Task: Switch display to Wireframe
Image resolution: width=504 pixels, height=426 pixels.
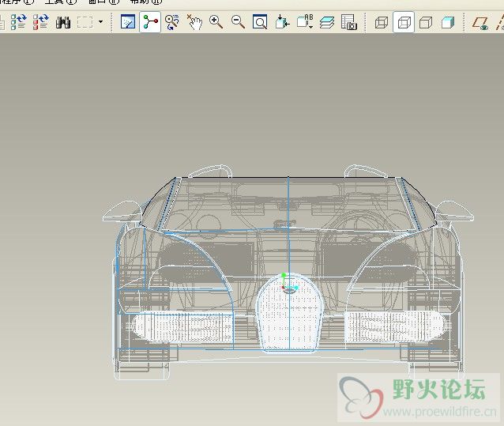Action: 382,22
